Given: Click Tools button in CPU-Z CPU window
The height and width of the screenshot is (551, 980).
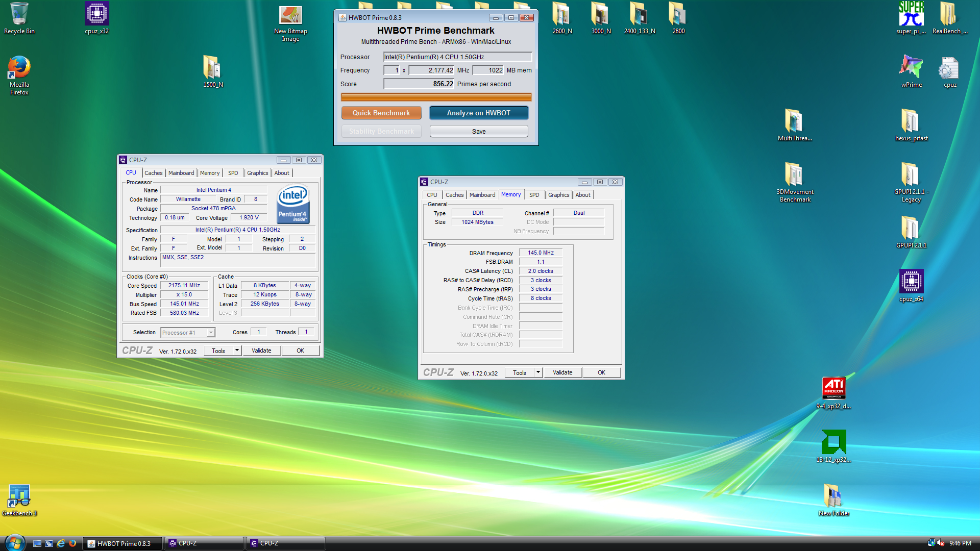Looking at the screenshot, I should pyautogui.click(x=218, y=350).
